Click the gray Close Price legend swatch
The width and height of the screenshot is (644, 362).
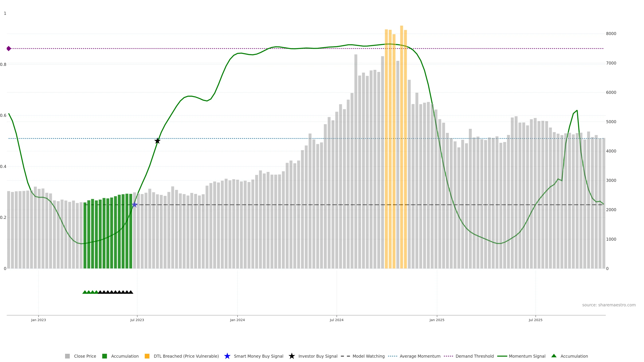(x=67, y=356)
